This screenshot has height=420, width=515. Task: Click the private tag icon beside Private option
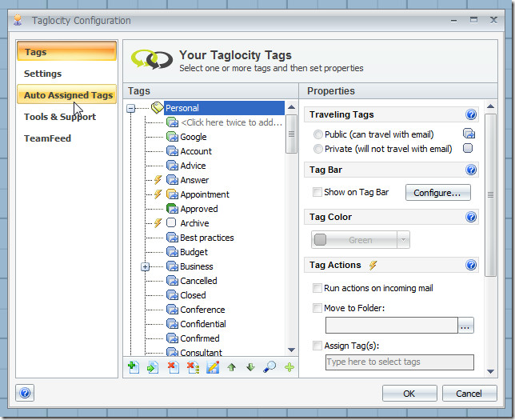[x=468, y=148]
